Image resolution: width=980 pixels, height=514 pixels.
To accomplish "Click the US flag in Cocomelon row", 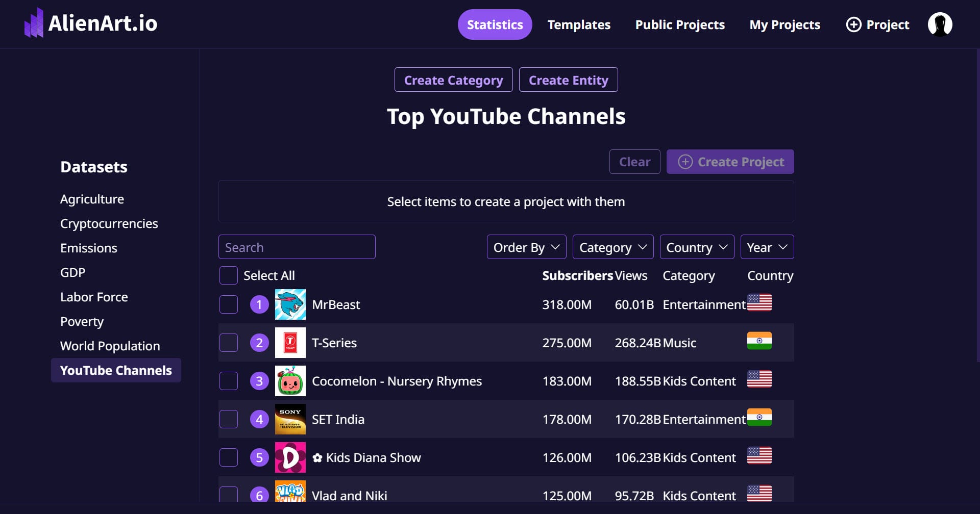I will (x=759, y=379).
